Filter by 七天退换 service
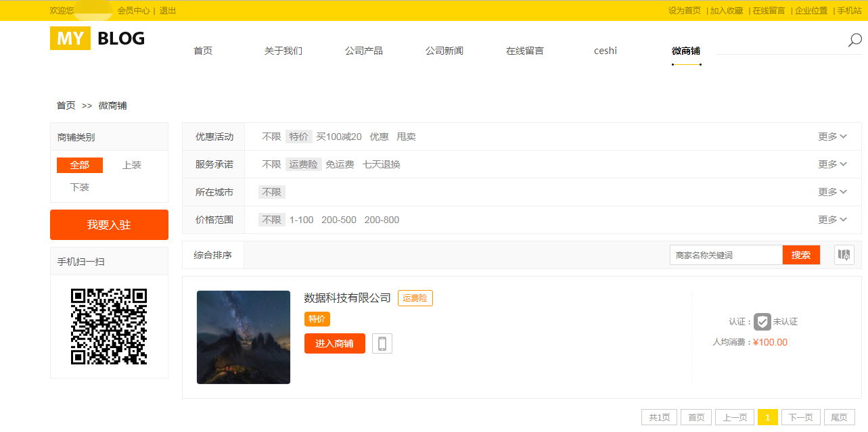This screenshot has width=868, height=432. (382, 164)
